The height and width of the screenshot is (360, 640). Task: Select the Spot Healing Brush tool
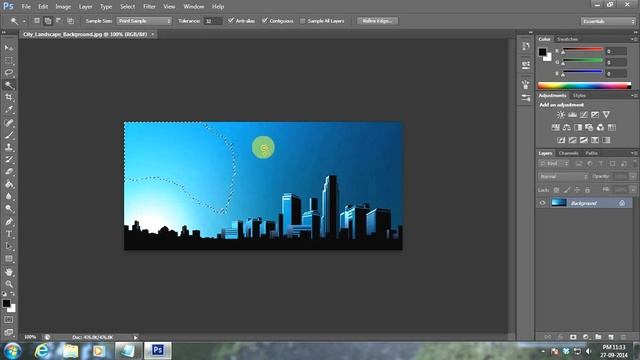pos(9,122)
